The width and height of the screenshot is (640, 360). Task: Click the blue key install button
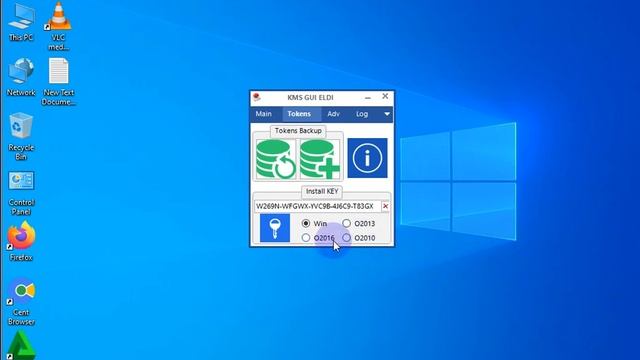275,228
